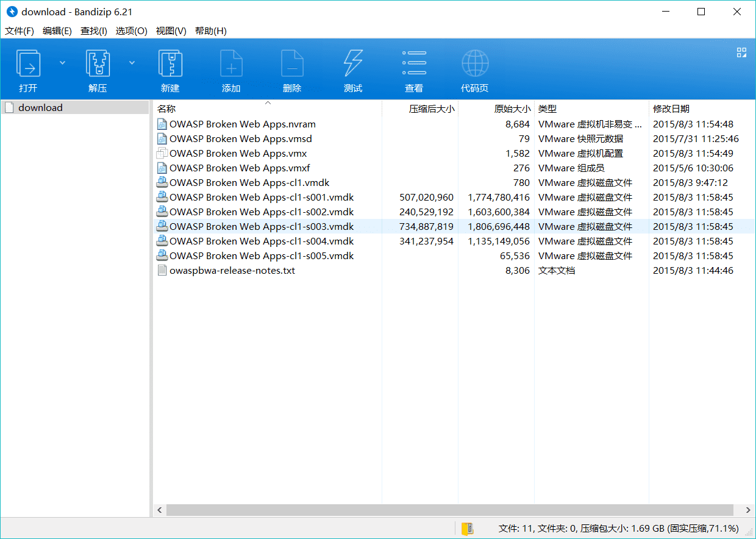
Task: Click compressed size 507,020,960
Action: pyautogui.click(x=427, y=197)
